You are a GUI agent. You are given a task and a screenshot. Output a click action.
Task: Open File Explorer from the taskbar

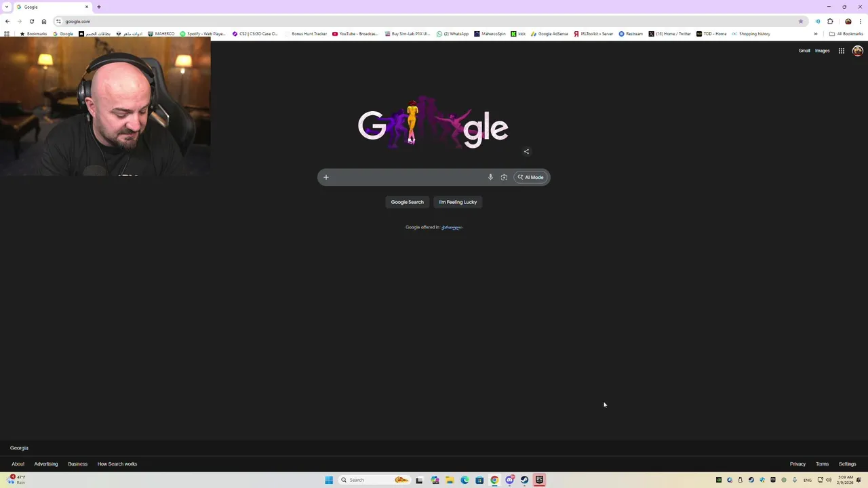pyautogui.click(x=450, y=480)
